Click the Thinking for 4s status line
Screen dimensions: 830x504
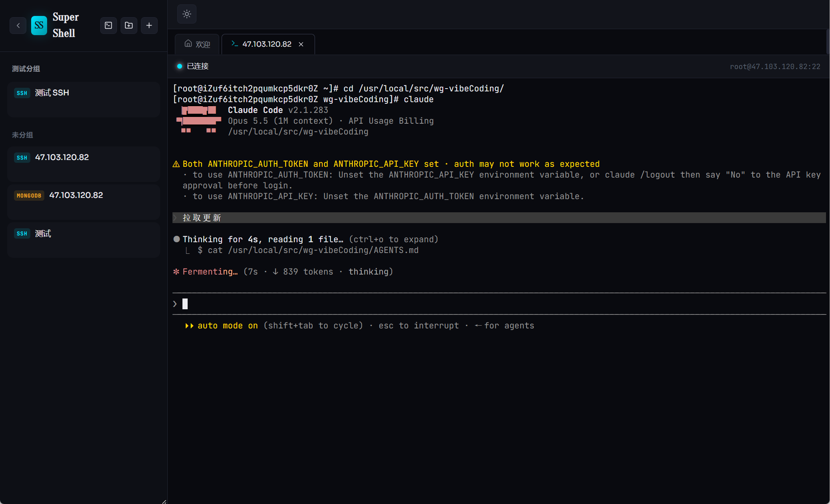tap(306, 239)
